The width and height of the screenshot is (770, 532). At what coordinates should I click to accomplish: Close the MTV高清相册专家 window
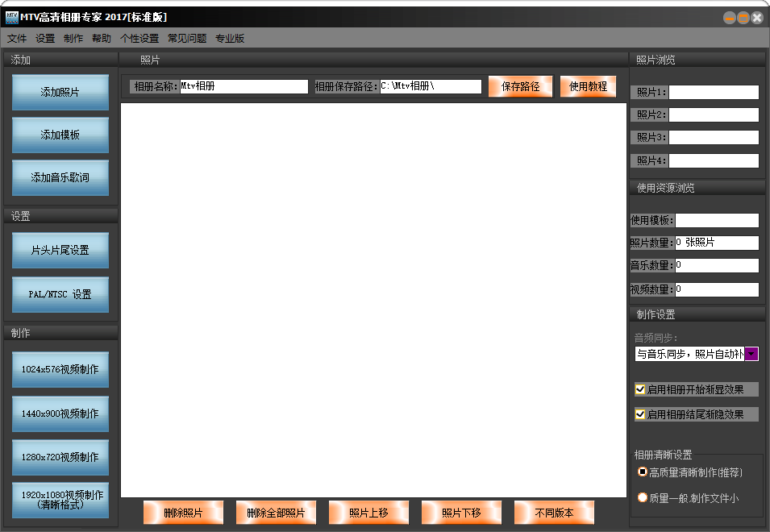point(757,19)
